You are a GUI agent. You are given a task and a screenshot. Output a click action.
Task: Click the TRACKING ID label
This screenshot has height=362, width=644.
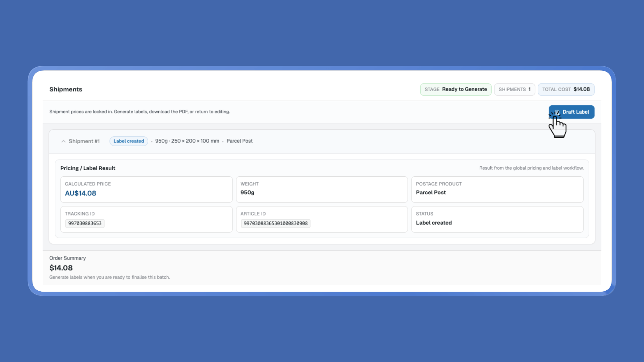coord(80,214)
